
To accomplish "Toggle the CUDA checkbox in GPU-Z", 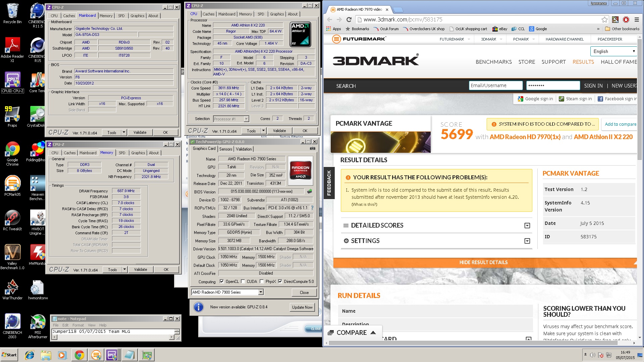I will click(243, 282).
